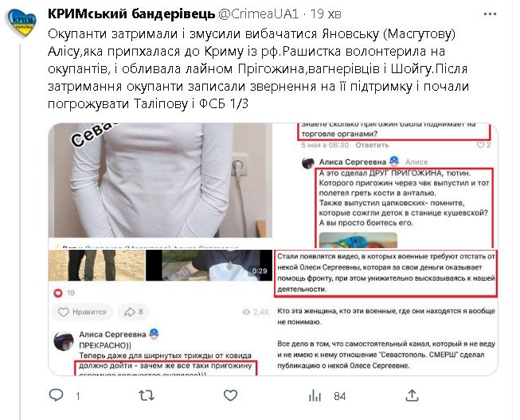Open the КРИМський бандерівець profile avatar
The height and width of the screenshot is (420, 520).
pyautogui.click(x=21, y=22)
